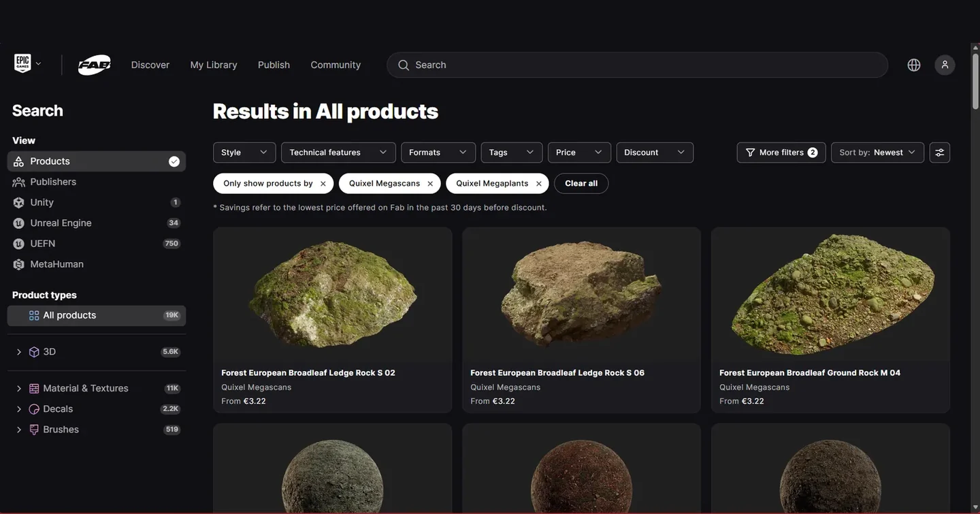Click the Material & Textures category icon
This screenshot has width=980, height=514.
pos(34,389)
